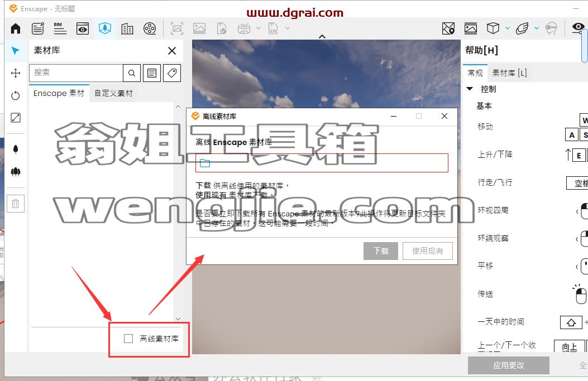The width and height of the screenshot is (588, 381).
Task: Minimize the 离线素材库 dialog
Action: tap(394, 116)
